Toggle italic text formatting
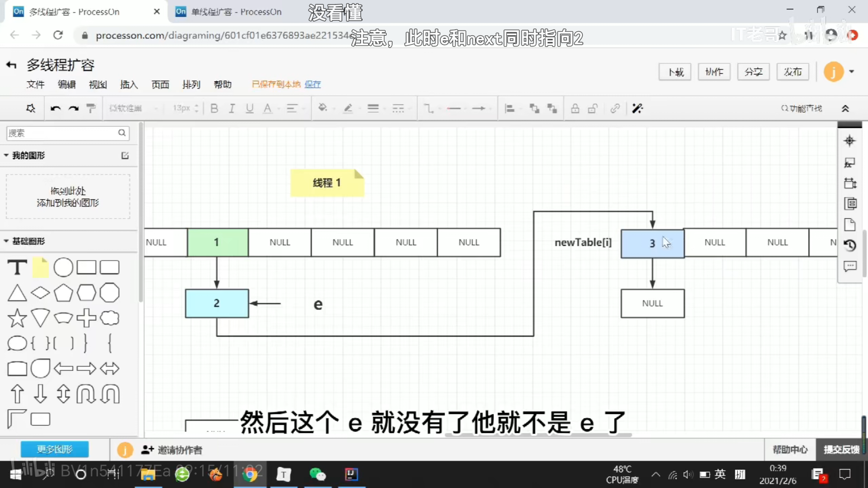Image resolution: width=868 pixels, height=488 pixels. pos(232,108)
